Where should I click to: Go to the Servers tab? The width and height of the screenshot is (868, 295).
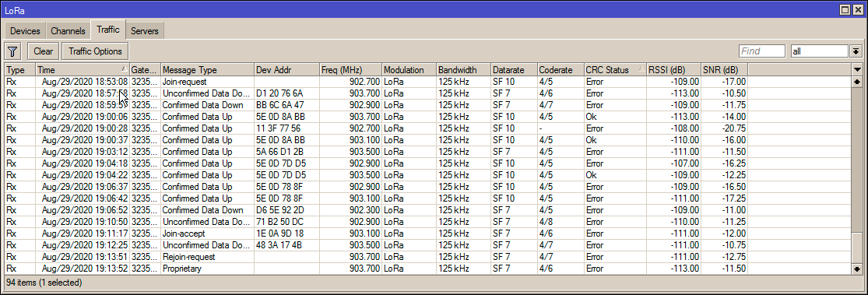coord(145,31)
